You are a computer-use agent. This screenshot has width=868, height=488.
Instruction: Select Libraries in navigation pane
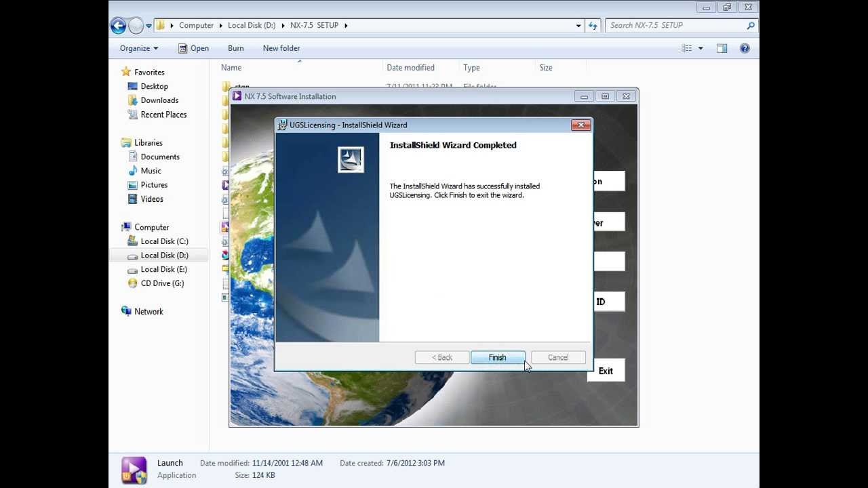click(148, 142)
